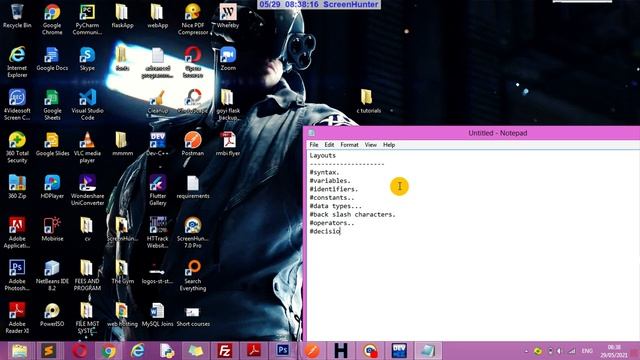Screen dimensions: 640x360
Task: Select the MySQL Joins Word document
Action: (x=158, y=315)
